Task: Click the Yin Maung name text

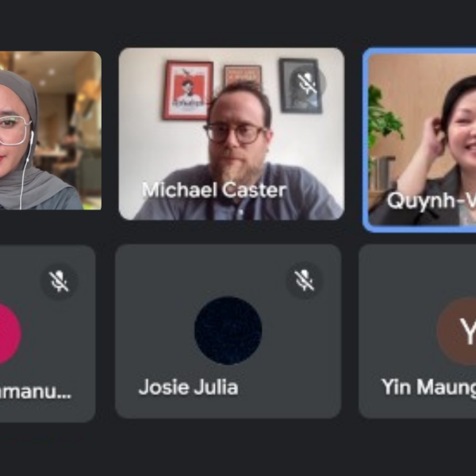Action: point(429,387)
